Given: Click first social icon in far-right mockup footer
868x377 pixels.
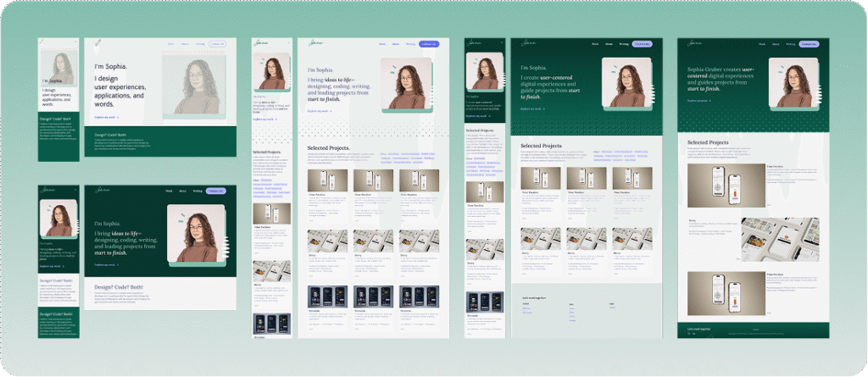Looking at the screenshot, I should [690, 334].
